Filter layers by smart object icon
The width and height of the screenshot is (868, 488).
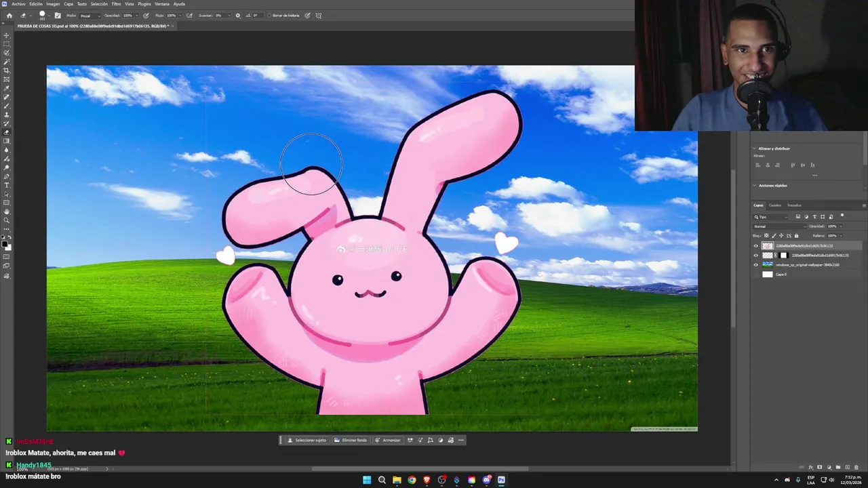[x=831, y=217]
